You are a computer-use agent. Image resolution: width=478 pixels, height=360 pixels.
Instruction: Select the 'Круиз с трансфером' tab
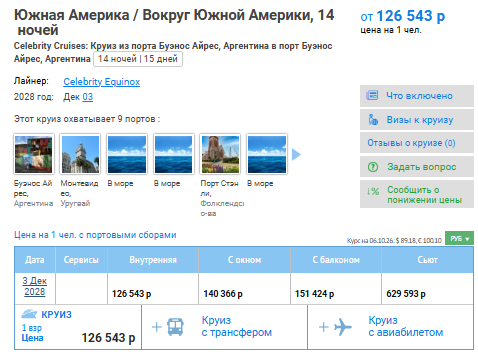[x=224, y=327]
